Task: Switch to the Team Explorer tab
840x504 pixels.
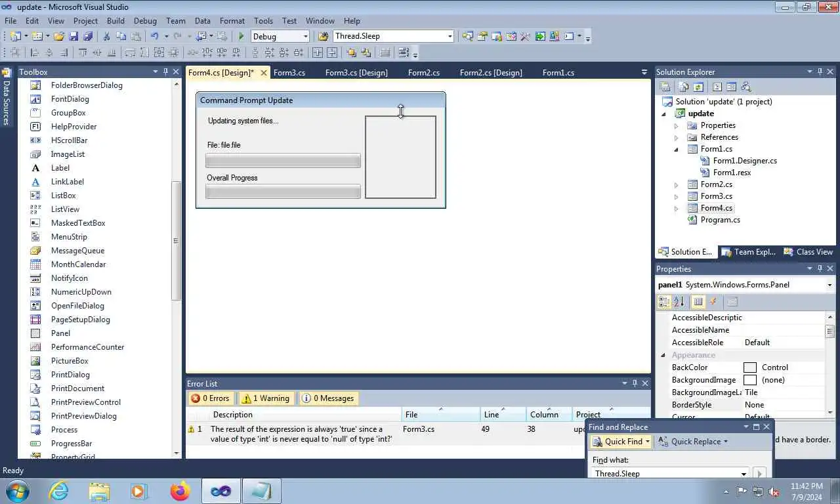Action: (x=748, y=252)
